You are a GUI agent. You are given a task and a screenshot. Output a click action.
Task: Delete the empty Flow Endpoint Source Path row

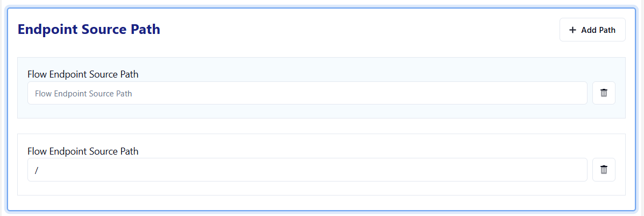click(x=604, y=93)
